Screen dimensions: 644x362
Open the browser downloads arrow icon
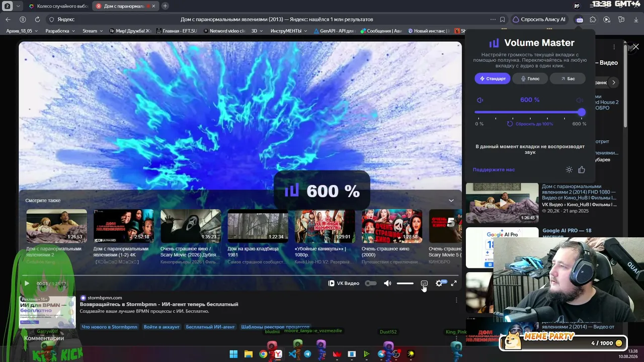coord(635,20)
